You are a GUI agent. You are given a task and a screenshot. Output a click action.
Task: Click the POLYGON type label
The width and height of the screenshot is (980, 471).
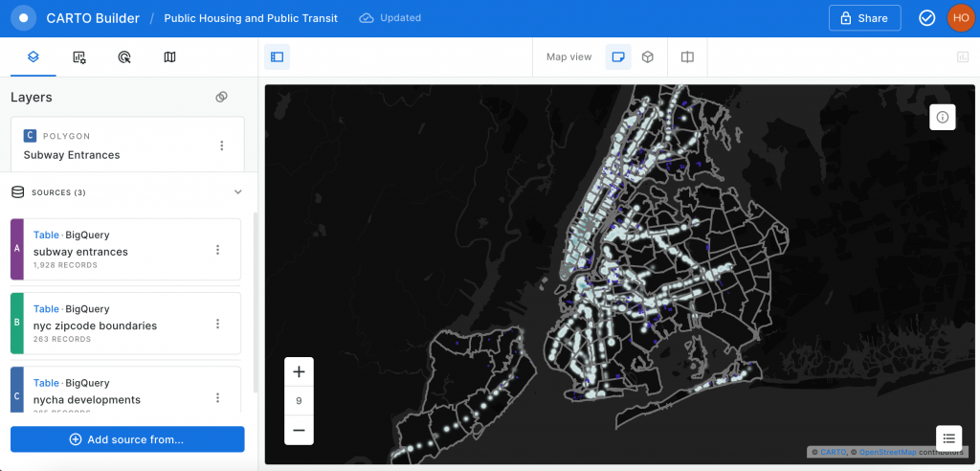coord(66,136)
